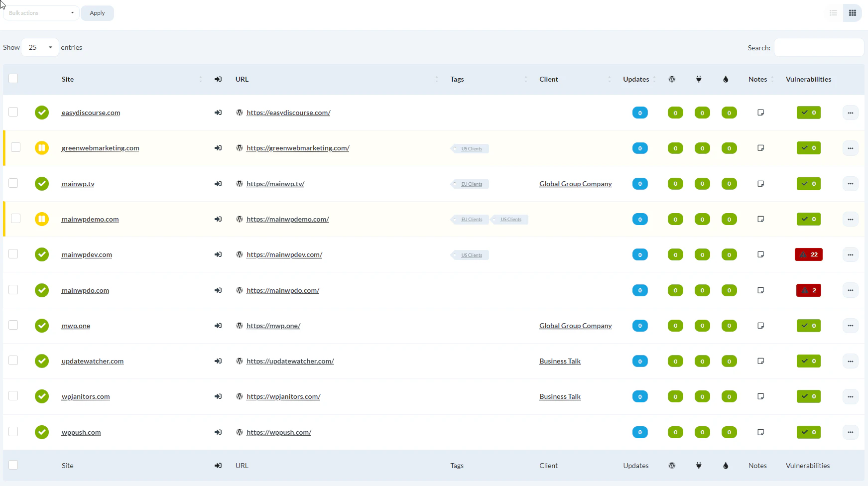Click the Apply button
Image resolution: width=868 pixels, height=486 pixels.
pos(97,13)
